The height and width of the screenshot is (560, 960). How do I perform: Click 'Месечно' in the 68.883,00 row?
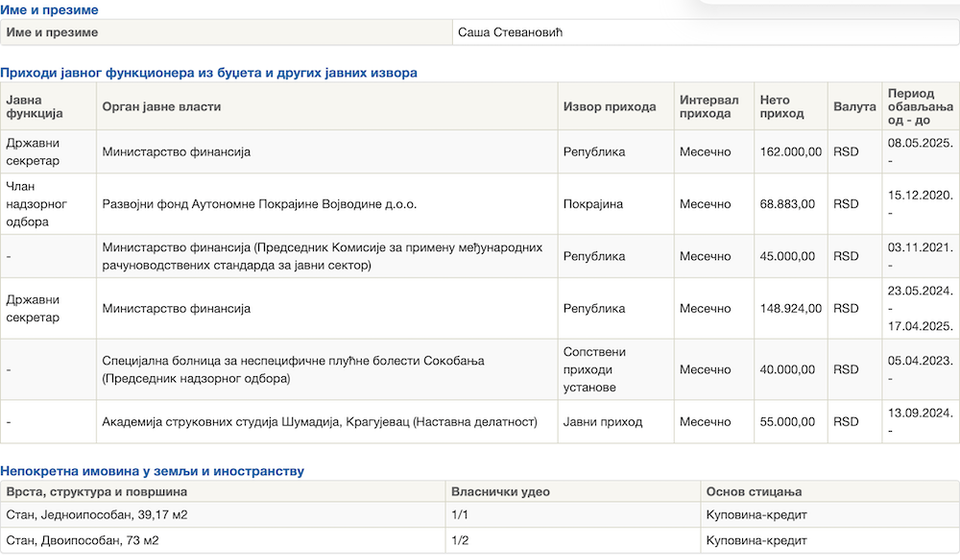coord(705,204)
